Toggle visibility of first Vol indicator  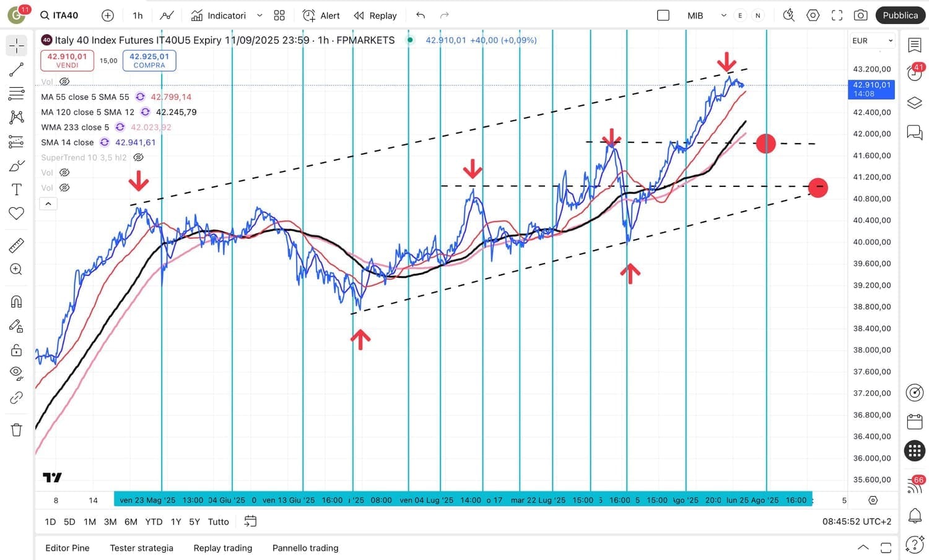64,82
